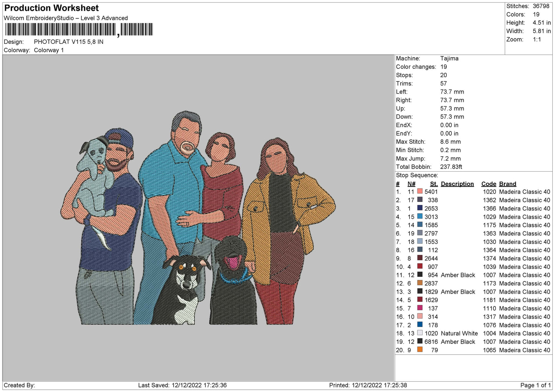Click the Color changes label
The width and height of the screenshot is (555, 392).
(x=416, y=67)
